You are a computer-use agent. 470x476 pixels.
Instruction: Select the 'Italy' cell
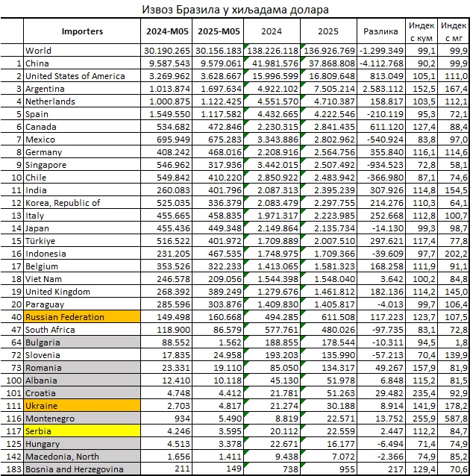[x=82, y=216]
